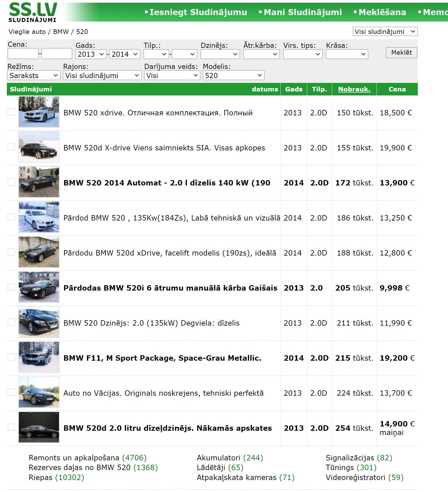Viewport: 448px width, 492px height.
Task: Open thumbnail of BMW F11 M Sport
Action: 39,357
